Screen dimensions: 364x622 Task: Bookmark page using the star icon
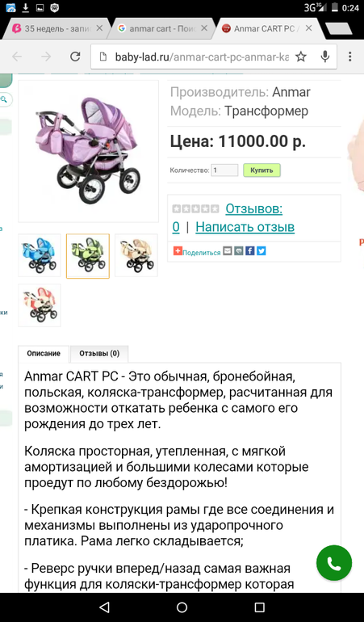coord(301,57)
